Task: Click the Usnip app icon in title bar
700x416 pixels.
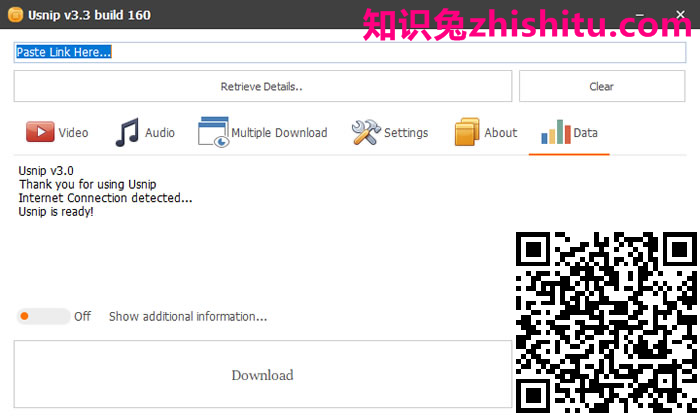Action: pos(15,15)
